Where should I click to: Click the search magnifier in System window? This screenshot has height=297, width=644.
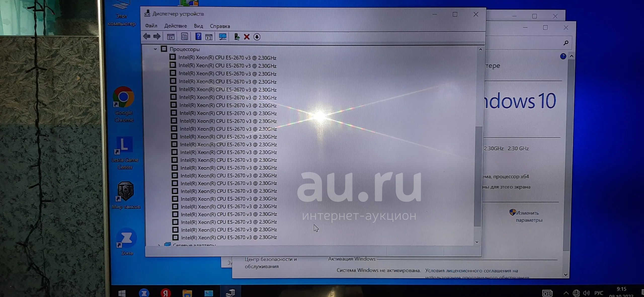coord(566,43)
